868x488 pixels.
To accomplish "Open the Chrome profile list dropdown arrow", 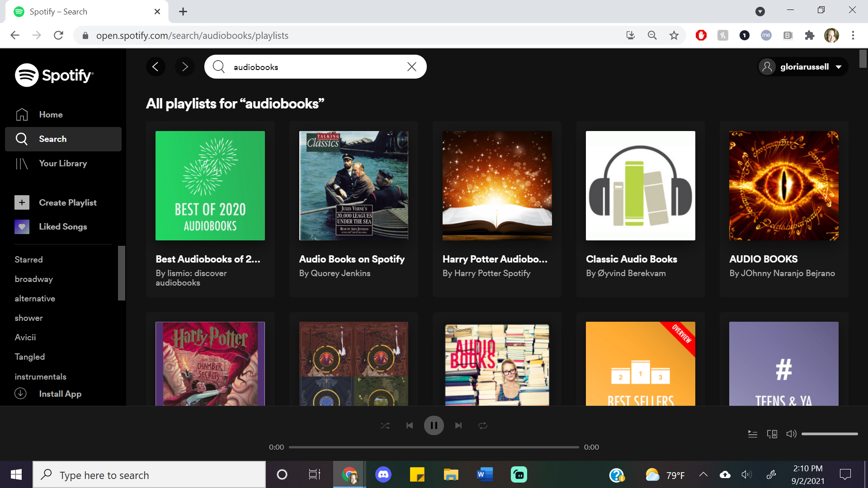I will click(760, 12).
